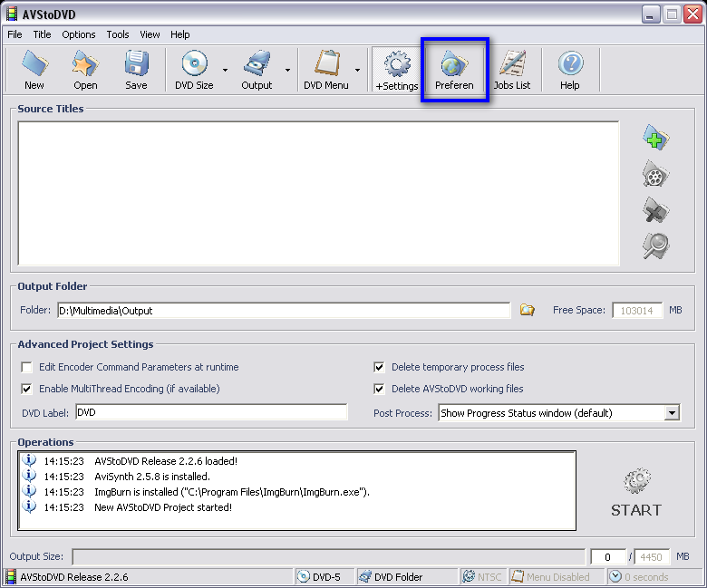This screenshot has width=707, height=588.
Task: Click the NTSC status bar entry
Action: point(482,577)
